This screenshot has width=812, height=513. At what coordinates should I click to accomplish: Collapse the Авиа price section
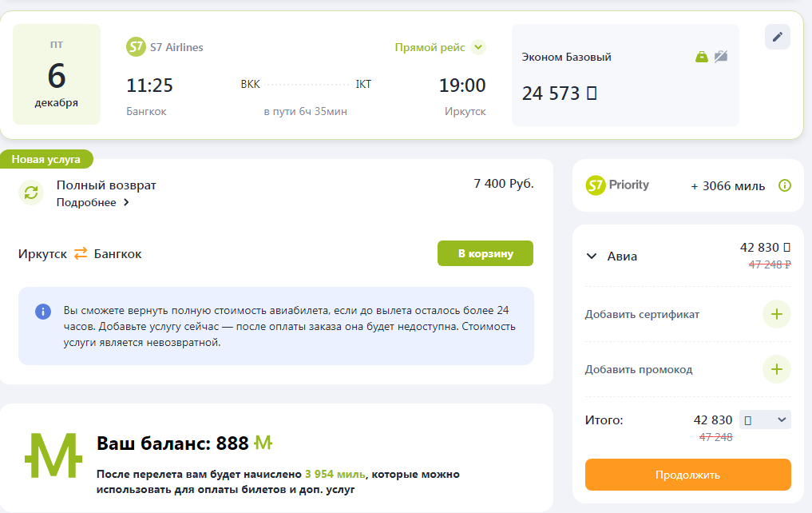coord(592,256)
